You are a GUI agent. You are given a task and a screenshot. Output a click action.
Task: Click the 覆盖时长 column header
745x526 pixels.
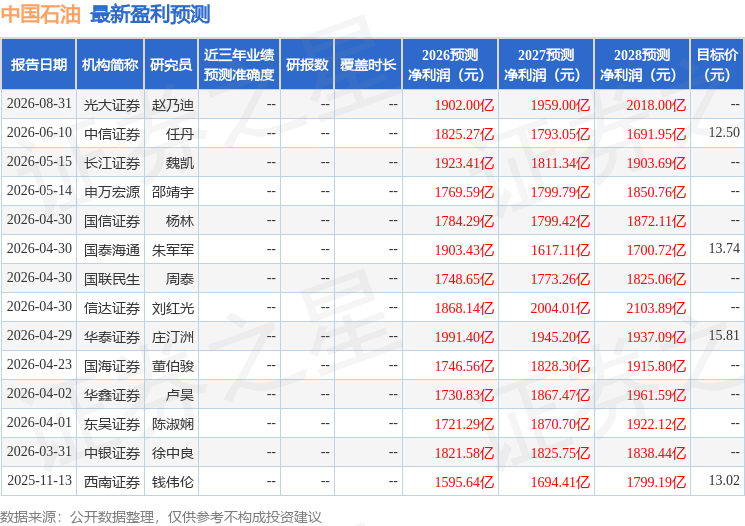(x=368, y=65)
